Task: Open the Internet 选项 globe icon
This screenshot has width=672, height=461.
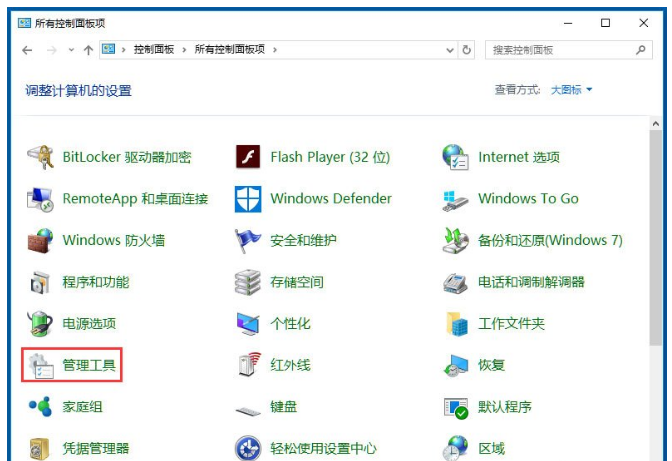Action: point(455,157)
